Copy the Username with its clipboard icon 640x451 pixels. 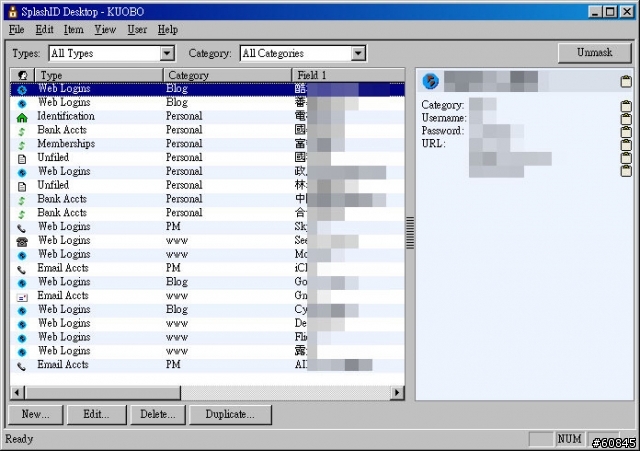pyautogui.click(x=626, y=119)
